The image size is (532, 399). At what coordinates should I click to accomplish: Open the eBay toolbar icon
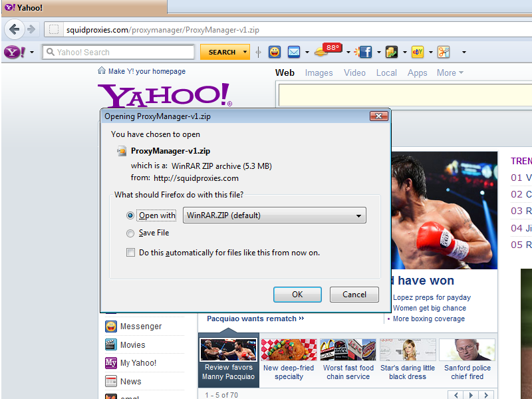click(418, 52)
